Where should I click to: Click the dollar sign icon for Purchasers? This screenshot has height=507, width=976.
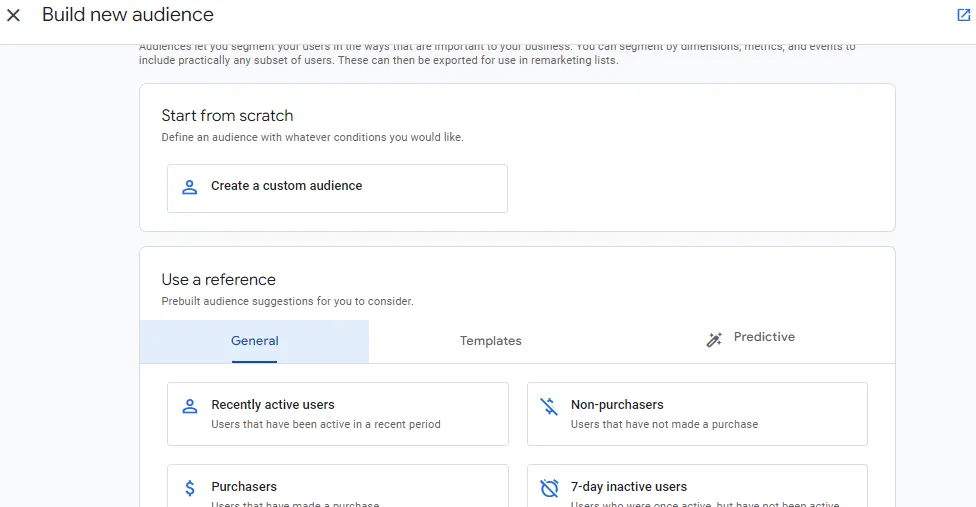190,488
